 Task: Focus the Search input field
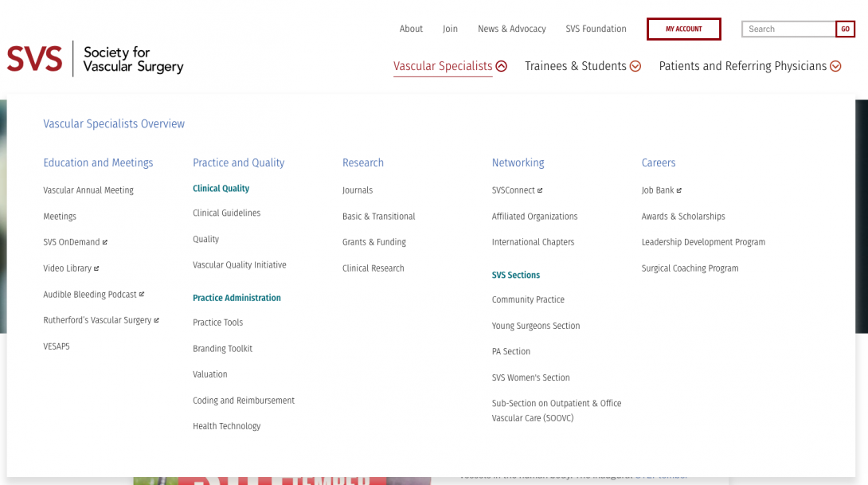pos(789,29)
